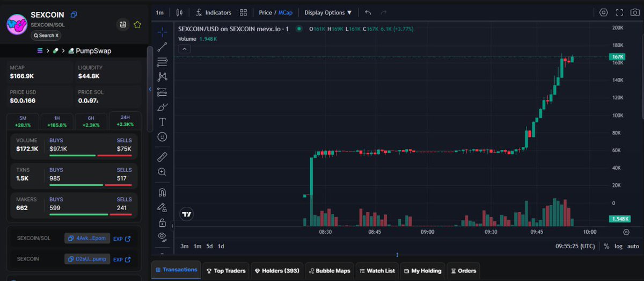644x281 pixels.
Task: Toggle log scale mode
Action: tap(618, 246)
